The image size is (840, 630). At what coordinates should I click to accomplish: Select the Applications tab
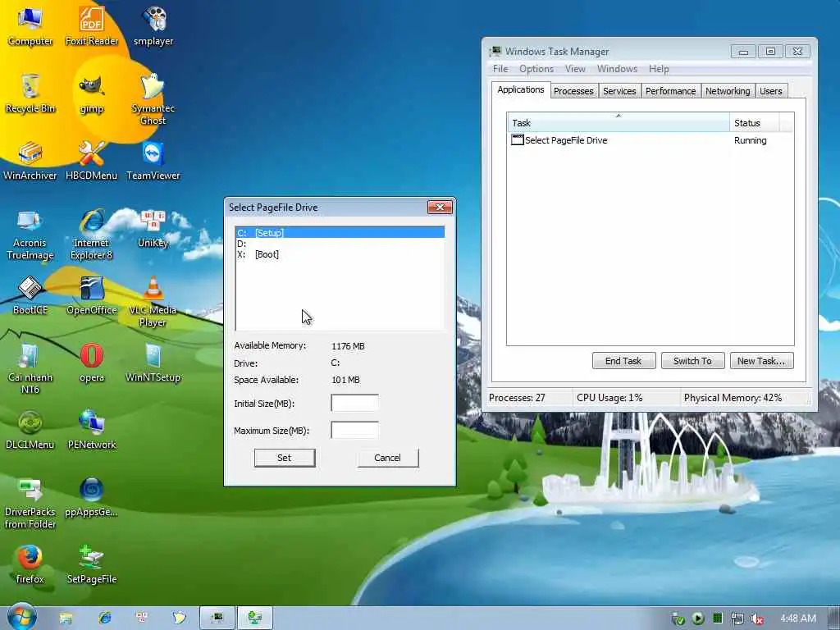(x=520, y=89)
